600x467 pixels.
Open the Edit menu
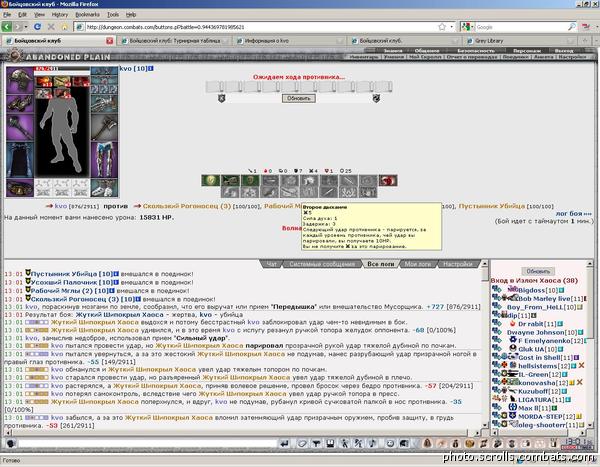pyautogui.click(x=22, y=15)
